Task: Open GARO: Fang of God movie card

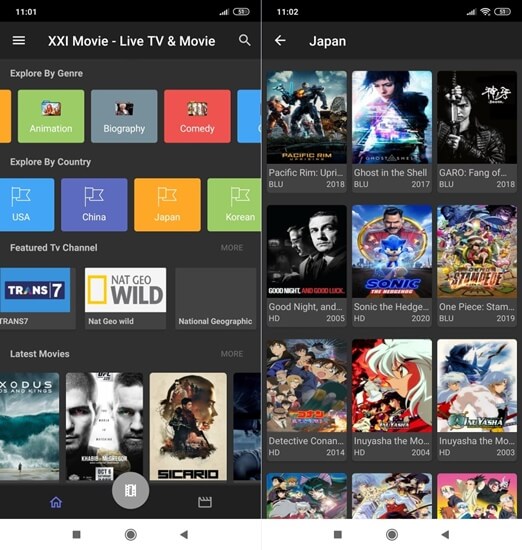Action: 477,132
